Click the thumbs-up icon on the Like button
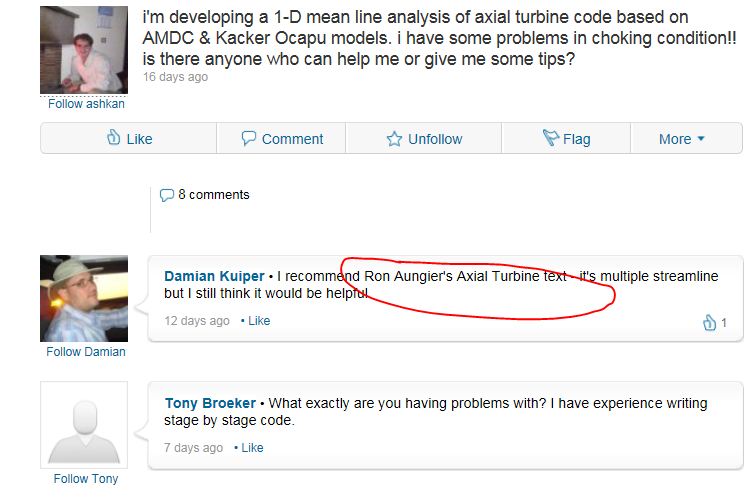 [114, 138]
